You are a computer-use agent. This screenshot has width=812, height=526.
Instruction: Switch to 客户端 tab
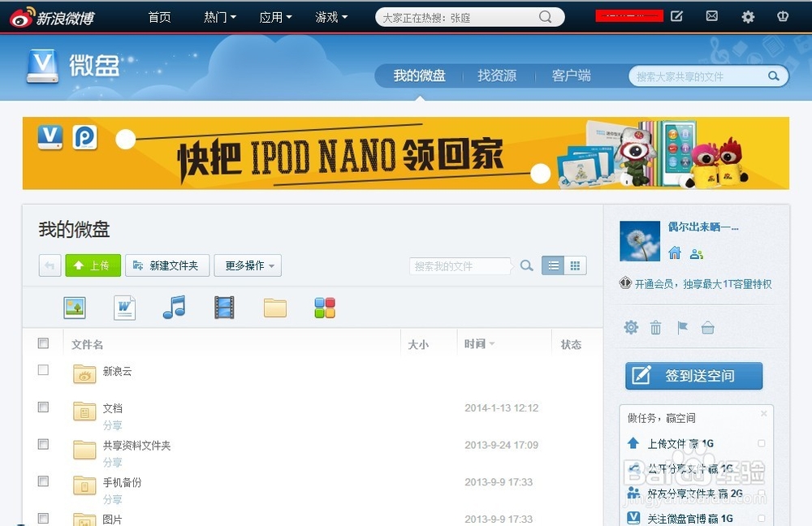coord(571,75)
